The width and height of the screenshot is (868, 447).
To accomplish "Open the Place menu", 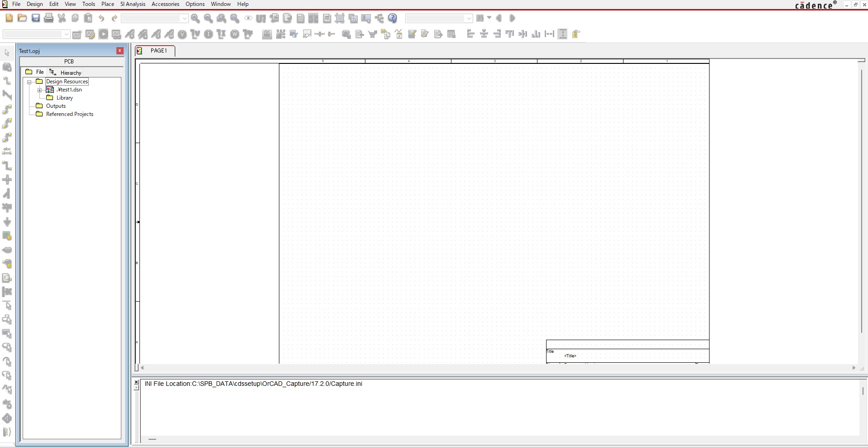I will pos(107,4).
